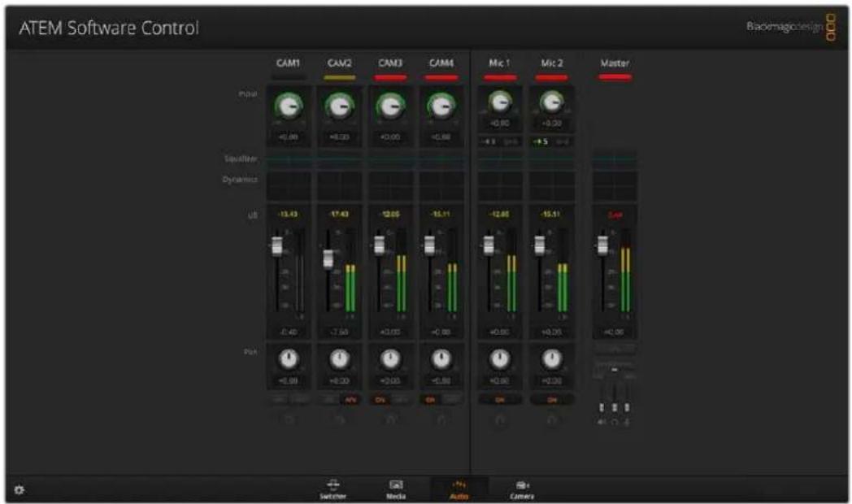This screenshot has width=852, height=504.
Task: Click the Mic 2 input gain knob
Action: pos(551,102)
